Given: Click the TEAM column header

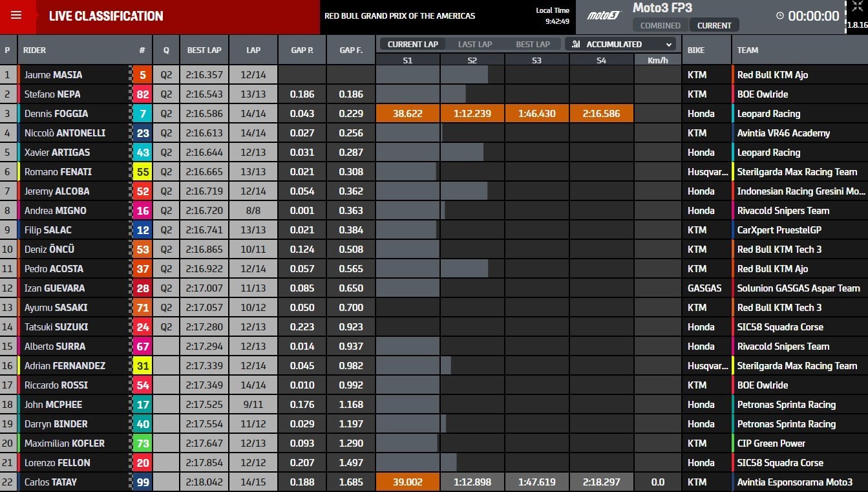Looking at the screenshot, I should click(748, 50).
